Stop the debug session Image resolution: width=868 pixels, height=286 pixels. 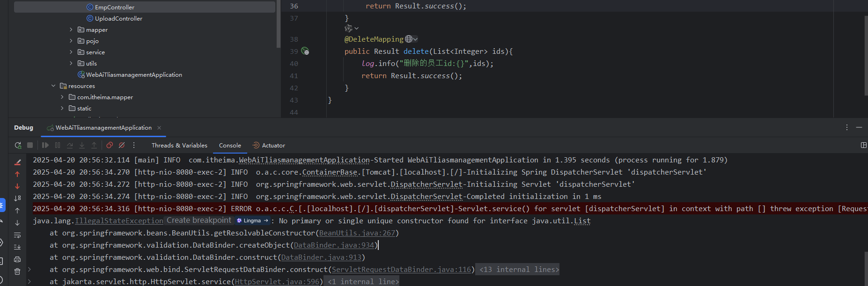pos(30,146)
